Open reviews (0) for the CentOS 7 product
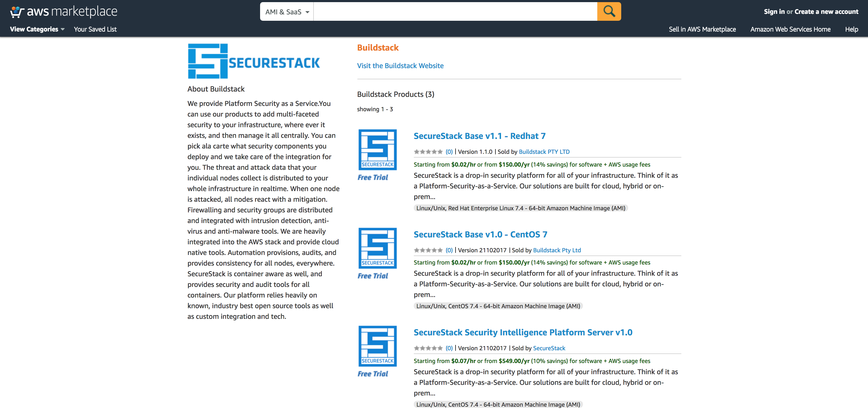Image resolution: width=868 pixels, height=412 pixels. [x=449, y=250]
